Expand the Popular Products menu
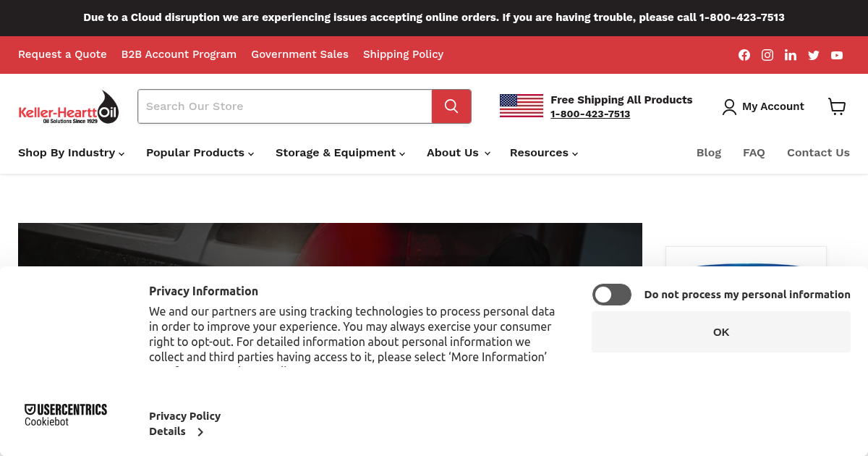The height and width of the screenshot is (456, 868). [x=200, y=153]
